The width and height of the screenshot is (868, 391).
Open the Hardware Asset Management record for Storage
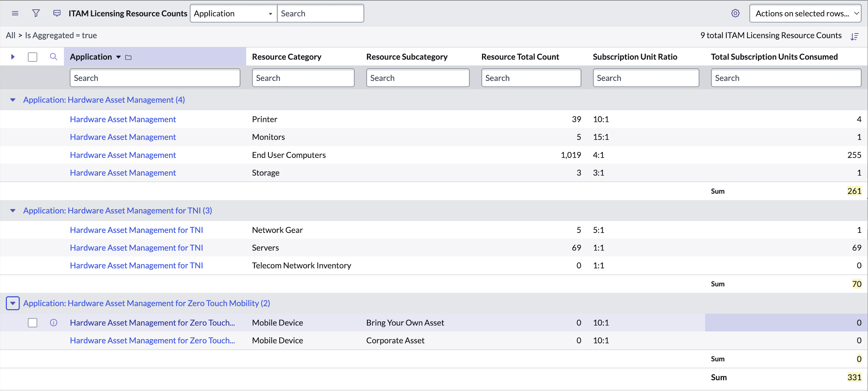pos(123,173)
